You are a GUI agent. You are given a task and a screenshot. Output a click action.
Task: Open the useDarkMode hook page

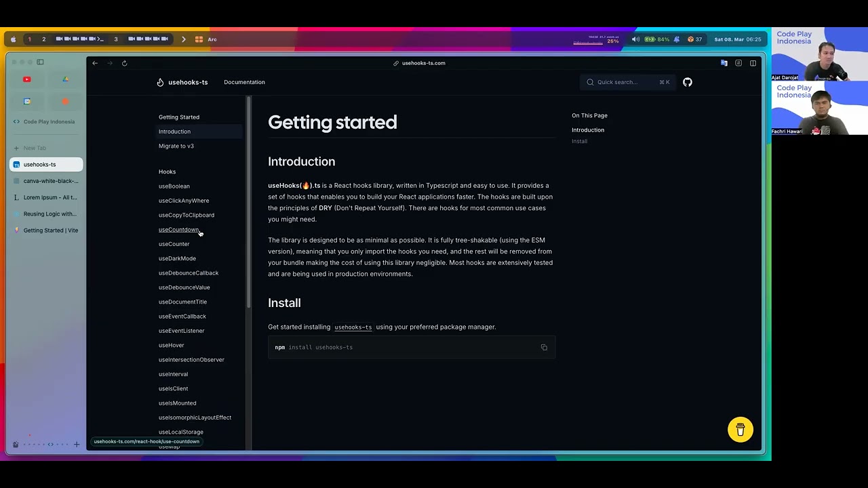tap(177, 258)
